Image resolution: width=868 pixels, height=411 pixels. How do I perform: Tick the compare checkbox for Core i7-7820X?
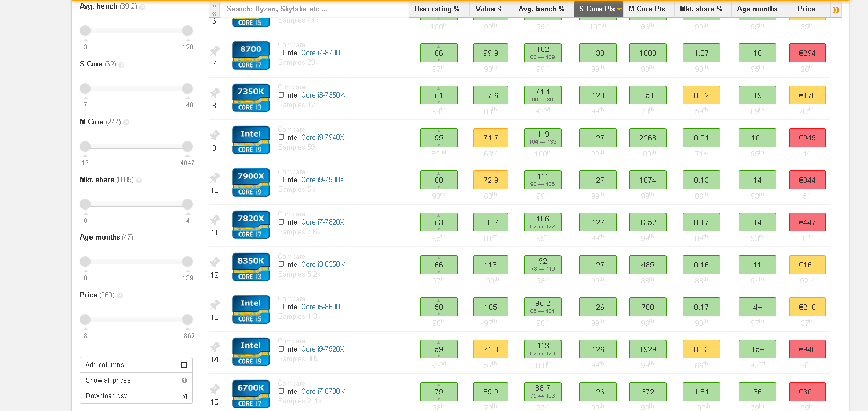coord(281,222)
